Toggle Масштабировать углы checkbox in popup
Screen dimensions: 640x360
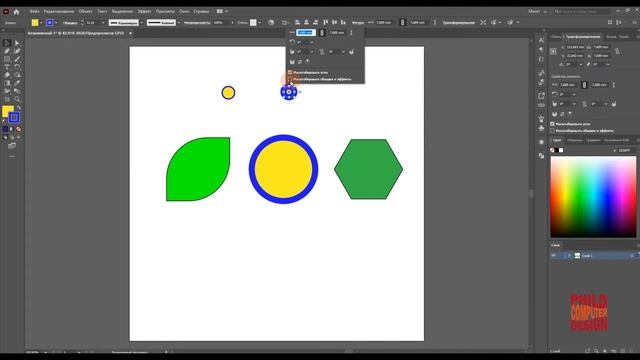click(x=290, y=73)
